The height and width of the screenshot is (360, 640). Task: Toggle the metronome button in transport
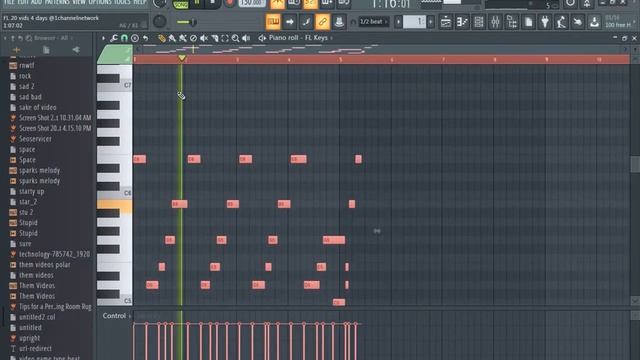278,4
